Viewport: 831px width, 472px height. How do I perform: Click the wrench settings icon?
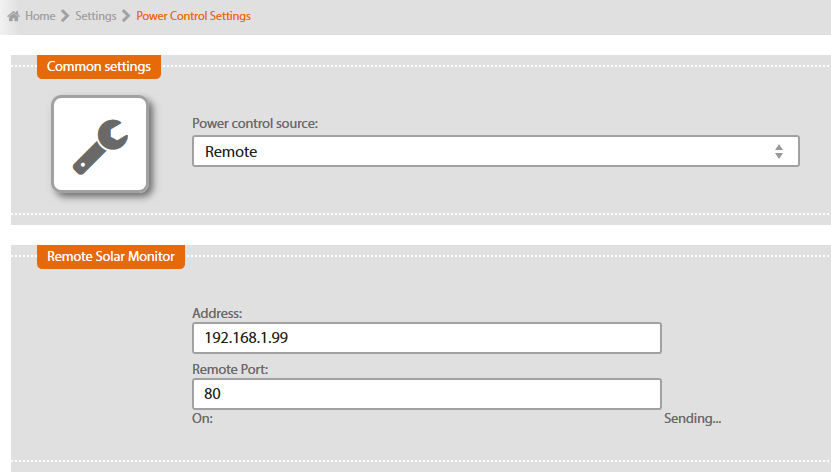pyautogui.click(x=100, y=146)
